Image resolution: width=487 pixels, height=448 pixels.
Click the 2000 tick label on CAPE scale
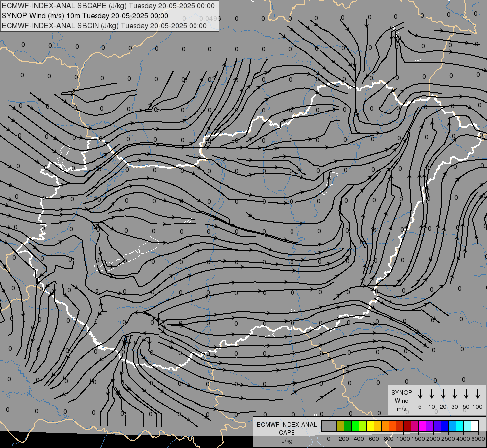(x=433, y=439)
